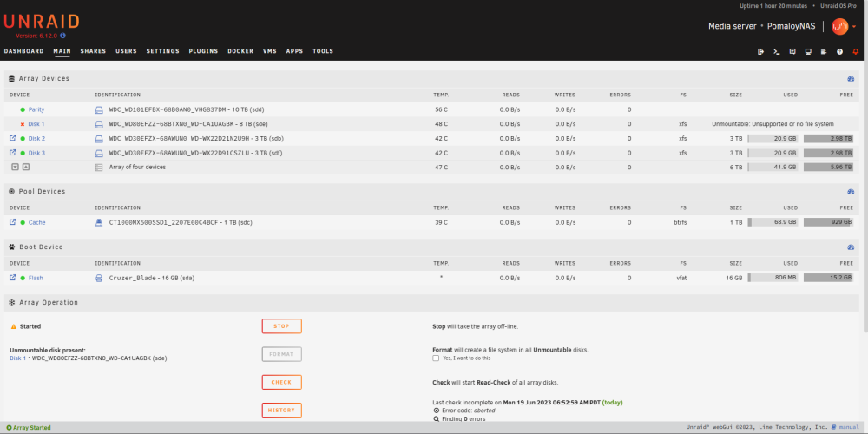Spin down all disks with down-arrow button
The image size is (868, 434).
(15, 167)
